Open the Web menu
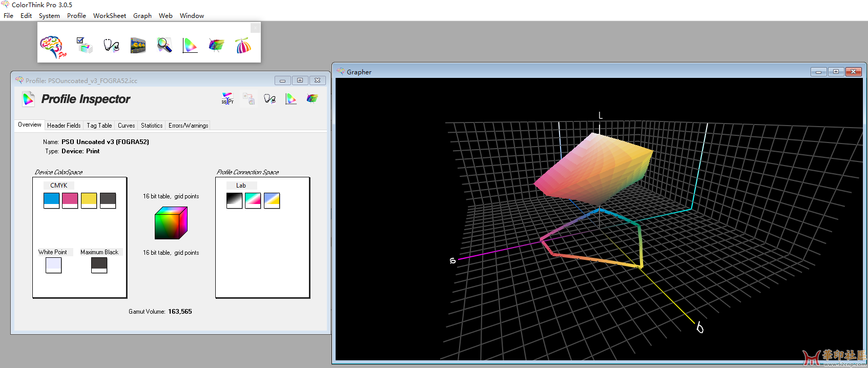This screenshot has height=368, width=868. pos(166,15)
